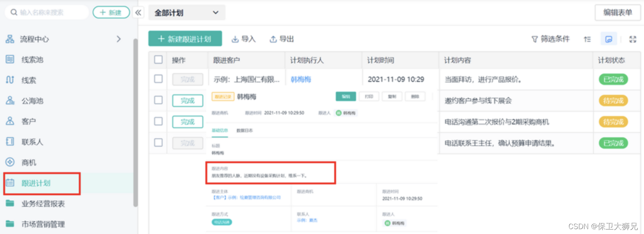Screen dimensions: 644x234
Task: Open the 市场营销管理 folder icon
Action: click(10, 223)
